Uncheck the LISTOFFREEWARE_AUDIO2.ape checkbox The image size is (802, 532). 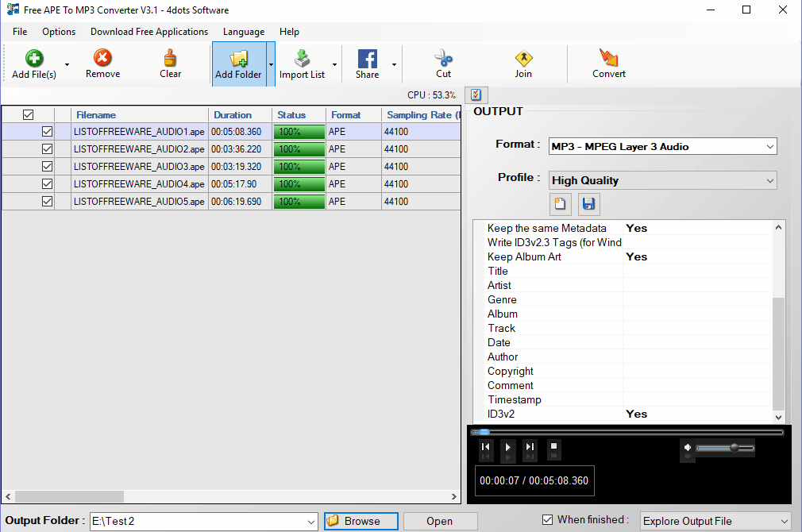point(47,148)
